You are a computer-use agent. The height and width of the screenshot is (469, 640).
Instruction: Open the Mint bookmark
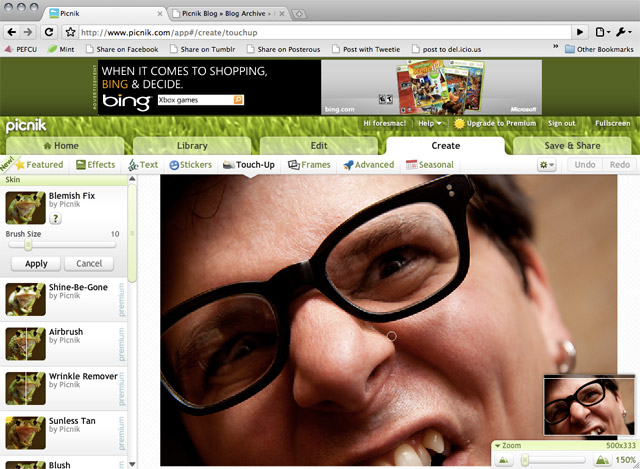pos(61,49)
